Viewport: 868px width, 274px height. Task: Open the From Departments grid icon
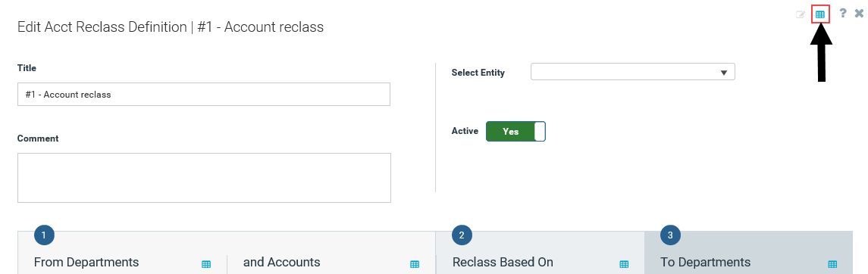pos(206,264)
